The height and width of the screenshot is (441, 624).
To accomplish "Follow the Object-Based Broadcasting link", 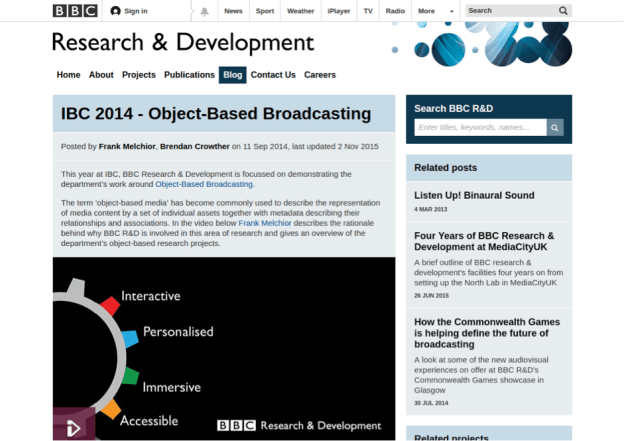I will [204, 184].
